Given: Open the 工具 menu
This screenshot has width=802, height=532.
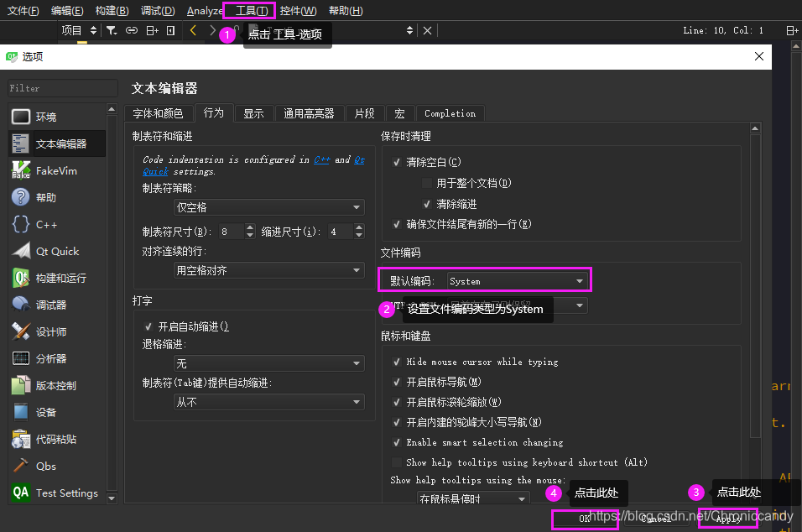Looking at the screenshot, I should tap(249, 10).
